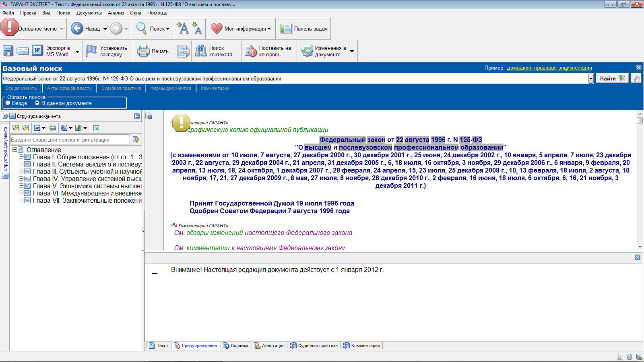Screen dimensions: 644x362
Task: Open the Анализ menu
Action: (116, 13)
